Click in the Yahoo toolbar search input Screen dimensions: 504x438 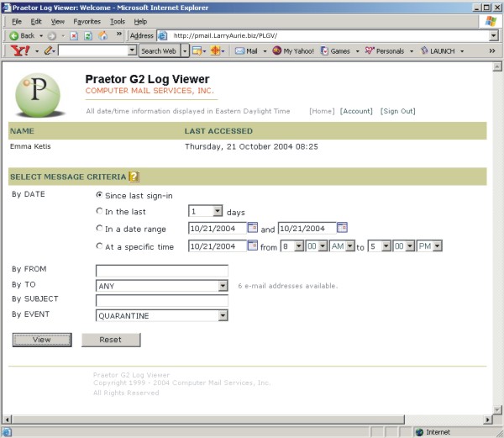(93, 50)
